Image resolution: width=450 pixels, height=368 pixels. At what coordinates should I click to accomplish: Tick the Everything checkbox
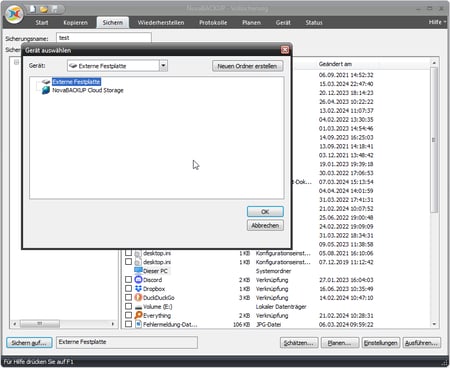coord(128,315)
